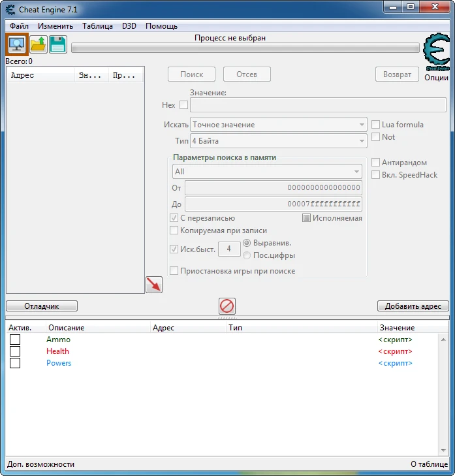Select the Пос.цифры radio button
The height and width of the screenshot is (476, 455).
[247, 255]
